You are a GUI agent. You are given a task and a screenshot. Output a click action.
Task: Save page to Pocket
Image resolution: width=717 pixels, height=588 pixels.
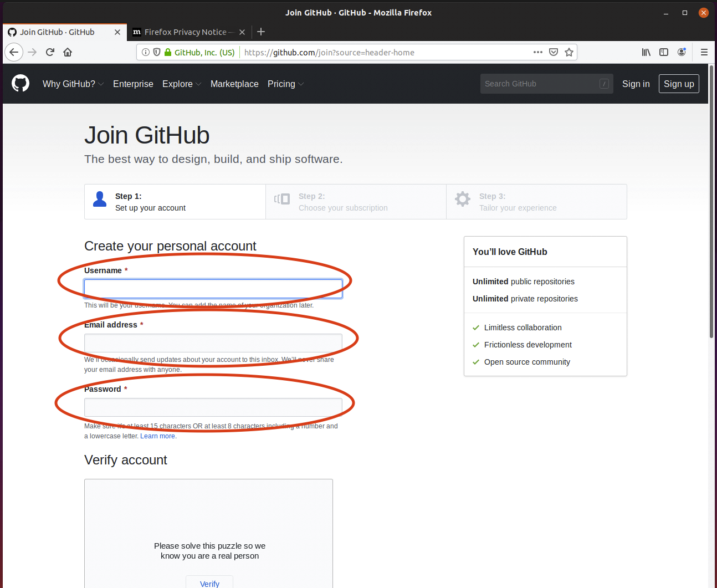pyautogui.click(x=554, y=52)
